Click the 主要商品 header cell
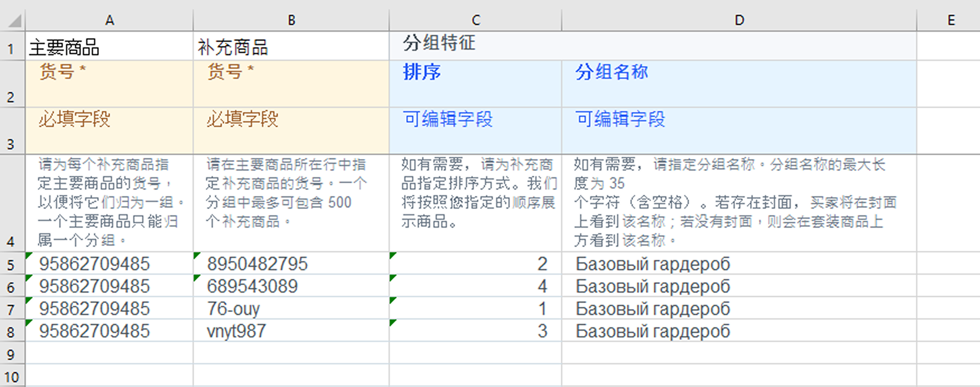 [64, 48]
